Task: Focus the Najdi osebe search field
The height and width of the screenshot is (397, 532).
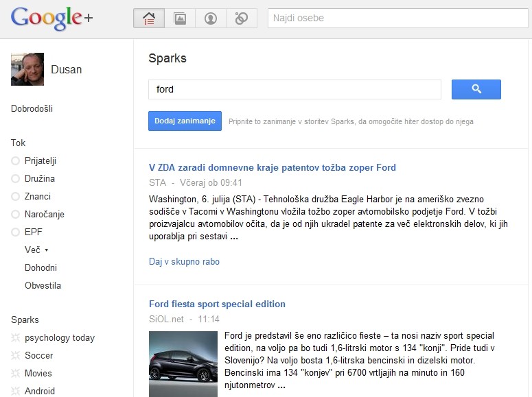Action: click(397, 18)
